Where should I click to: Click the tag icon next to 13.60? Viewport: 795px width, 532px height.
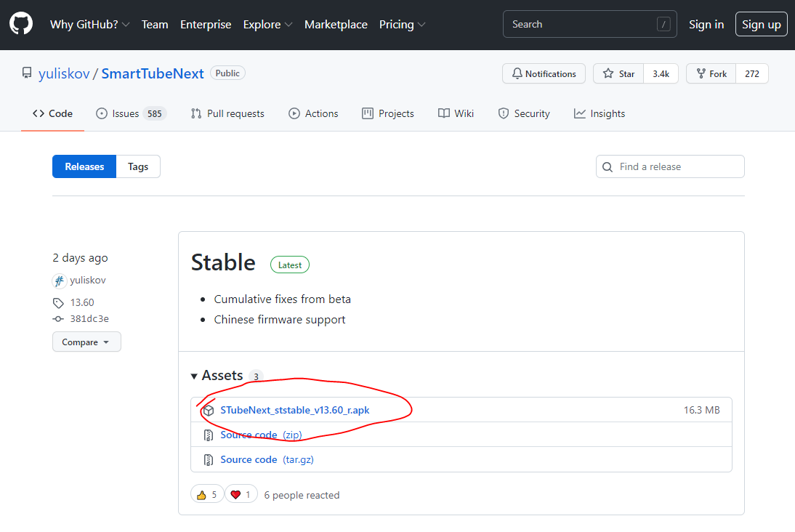[x=58, y=303]
